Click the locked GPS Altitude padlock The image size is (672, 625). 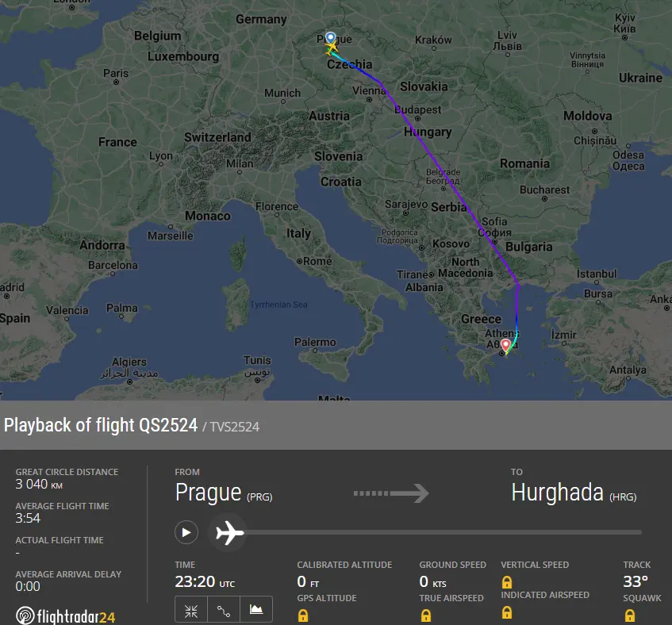click(303, 615)
